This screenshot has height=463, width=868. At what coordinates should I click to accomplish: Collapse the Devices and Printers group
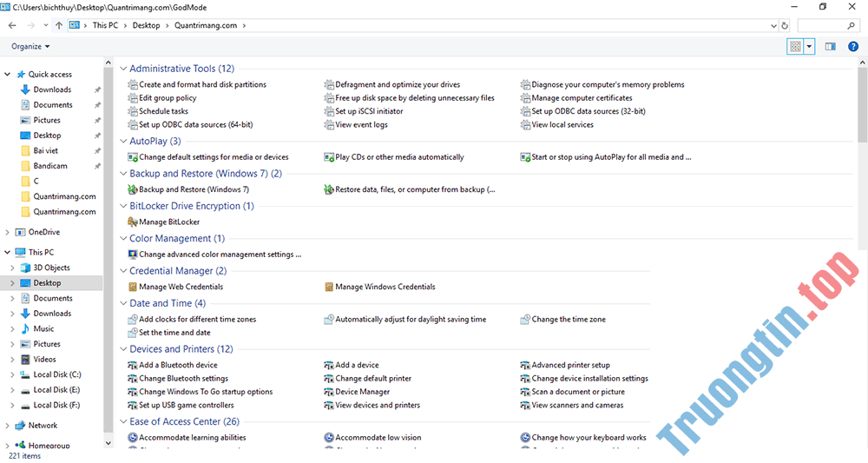(x=123, y=349)
